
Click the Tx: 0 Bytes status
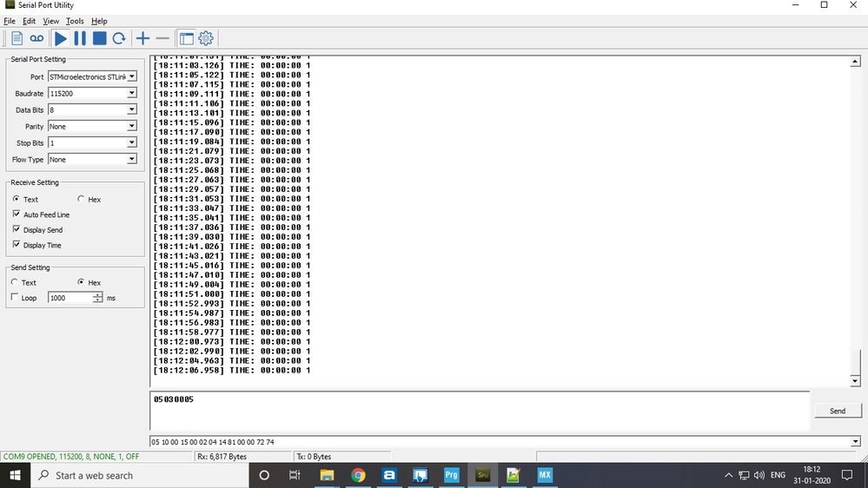tap(314, 457)
